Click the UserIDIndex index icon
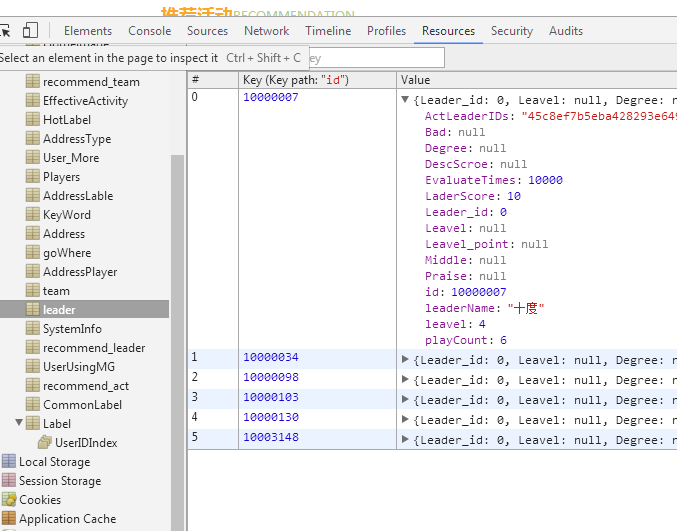The height and width of the screenshot is (531, 677). pyautogui.click(x=45, y=442)
